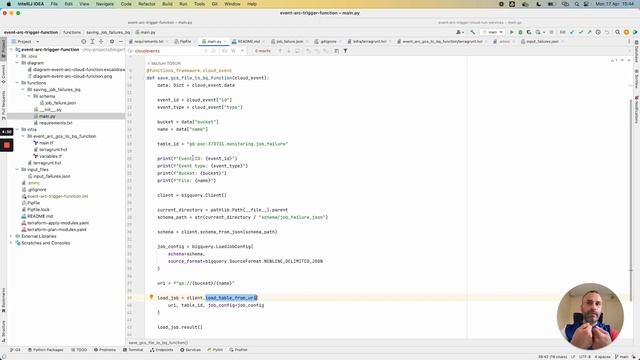The width and height of the screenshot is (640, 360).
Task: Open the user account dropdown icon
Action: tap(460, 32)
